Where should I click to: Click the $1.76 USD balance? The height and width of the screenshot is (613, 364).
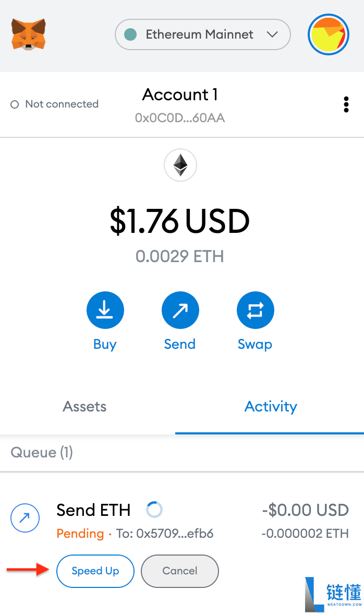pos(180,221)
